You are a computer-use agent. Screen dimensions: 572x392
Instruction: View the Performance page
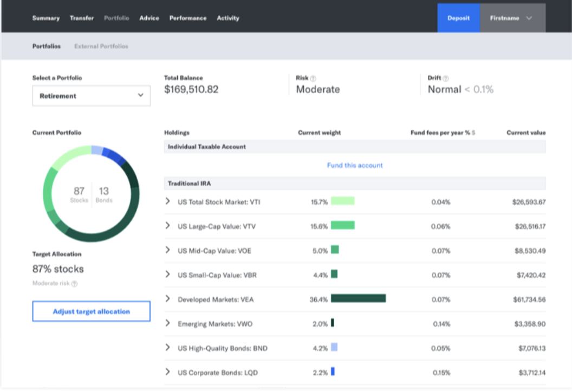pos(188,18)
